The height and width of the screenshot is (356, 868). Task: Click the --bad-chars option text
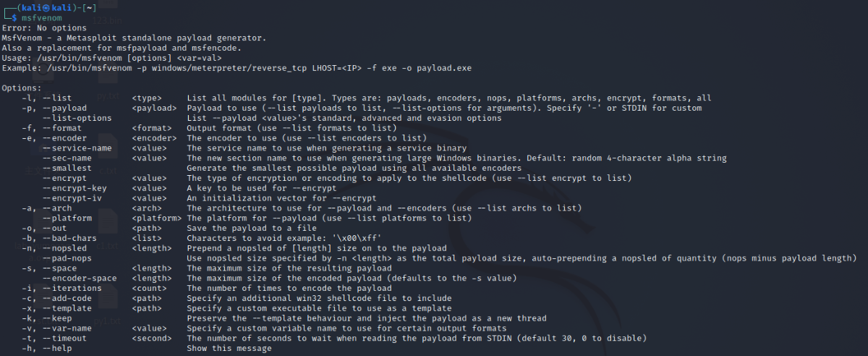click(69, 238)
